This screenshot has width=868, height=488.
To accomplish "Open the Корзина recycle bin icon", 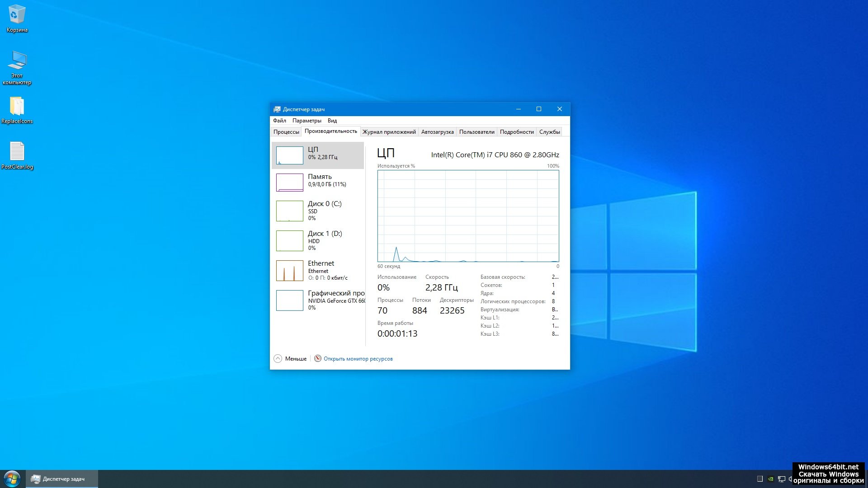I will pos(17,15).
